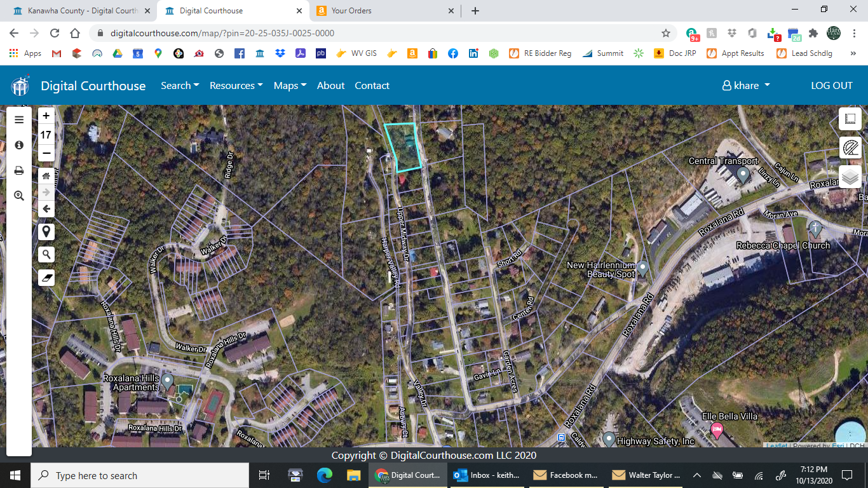Viewport: 868px width, 488px height.
Task: Open Chrome three-dot menu
Action: tap(854, 33)
